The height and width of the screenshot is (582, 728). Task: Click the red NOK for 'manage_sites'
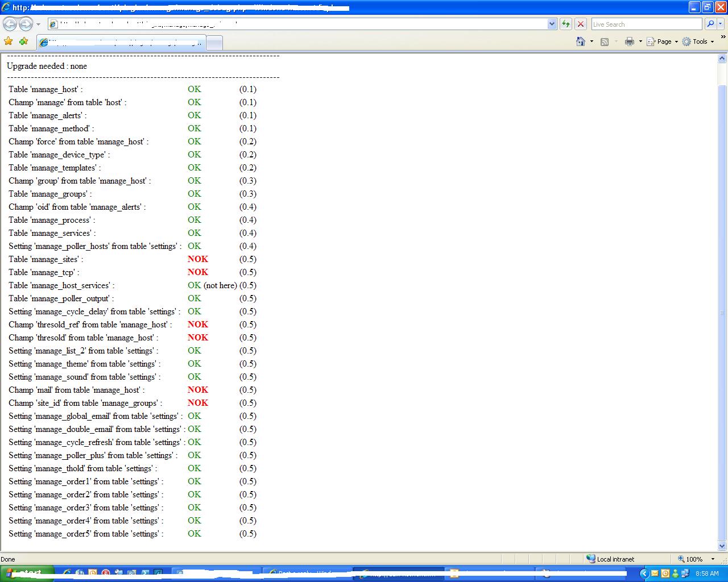tap(198, 259)
